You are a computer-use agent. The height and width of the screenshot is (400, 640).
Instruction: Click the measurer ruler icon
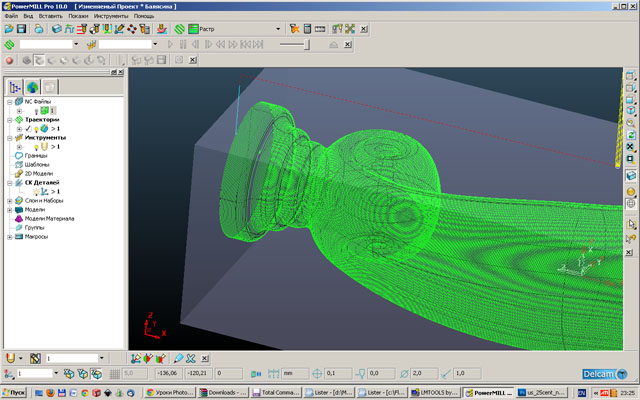tap(320, 29)
